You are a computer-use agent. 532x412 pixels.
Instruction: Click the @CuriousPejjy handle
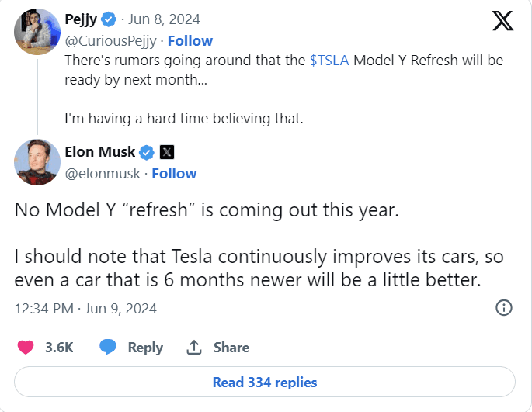click(x=110, y=40)
